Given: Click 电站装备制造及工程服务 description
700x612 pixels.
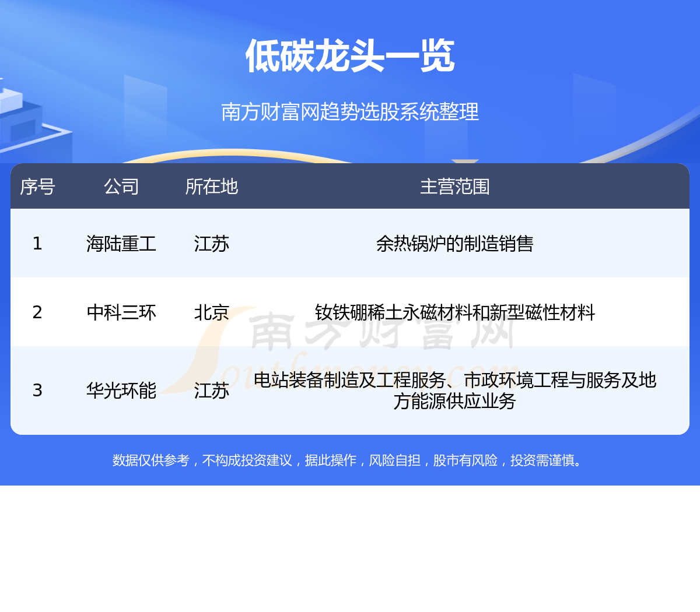Looking at the screenshot, I should (x=455, y=391).
